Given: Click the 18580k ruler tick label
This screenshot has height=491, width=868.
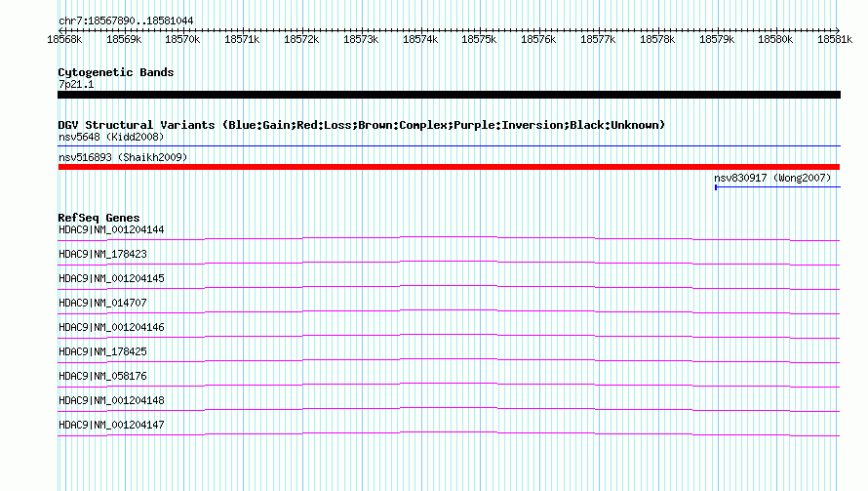Looking at the screenshot, I should pyautogui.click(x=775, y=39).
